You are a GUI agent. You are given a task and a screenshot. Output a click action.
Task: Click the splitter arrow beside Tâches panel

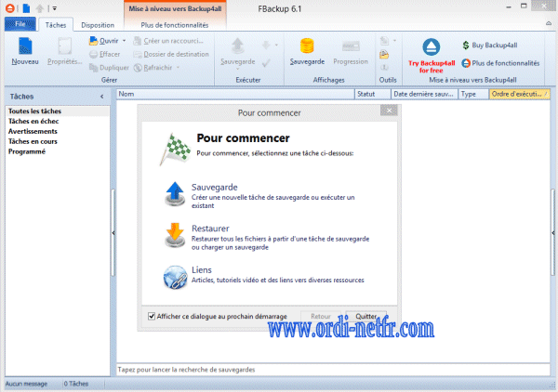click(113, 233)
